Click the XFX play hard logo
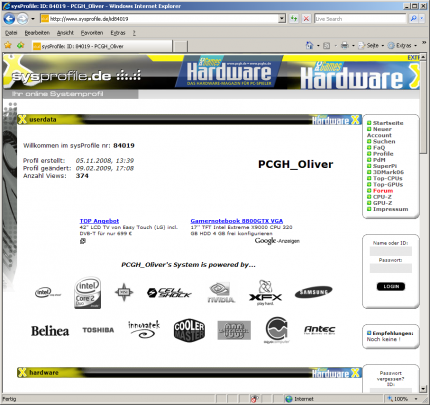This screenshot has width=430, height=405. click(265, 293)
